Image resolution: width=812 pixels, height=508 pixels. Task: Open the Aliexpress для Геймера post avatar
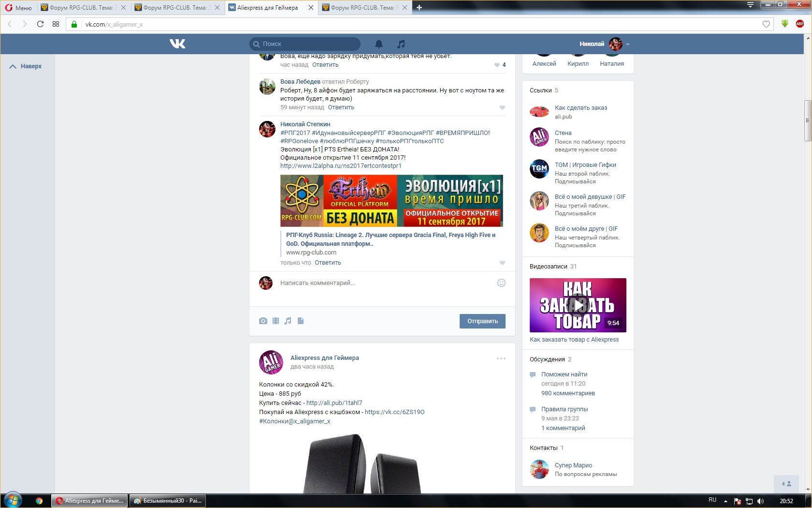(x=271, y=362)
